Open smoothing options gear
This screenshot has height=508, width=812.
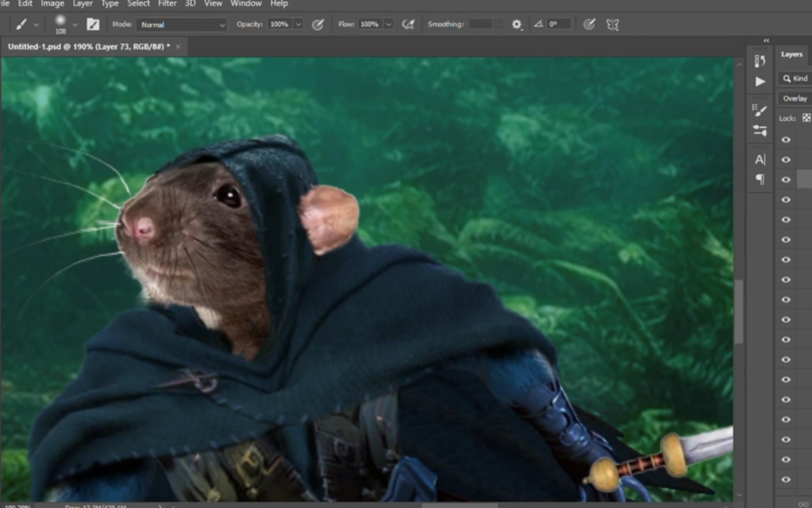(517, 25)
